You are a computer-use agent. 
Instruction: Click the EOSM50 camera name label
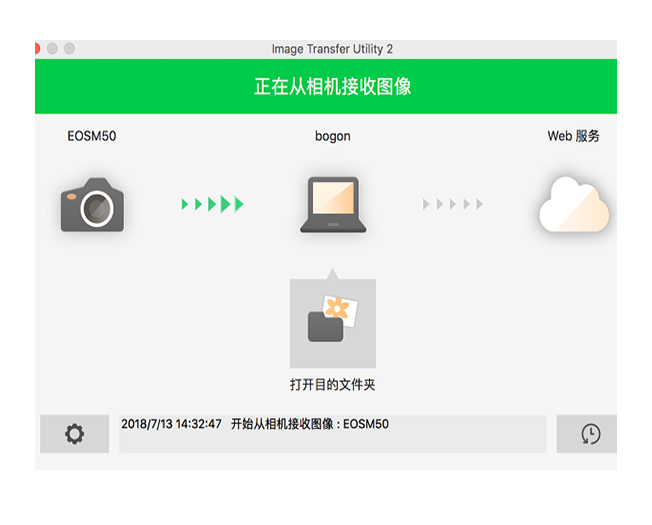(92, 136)
